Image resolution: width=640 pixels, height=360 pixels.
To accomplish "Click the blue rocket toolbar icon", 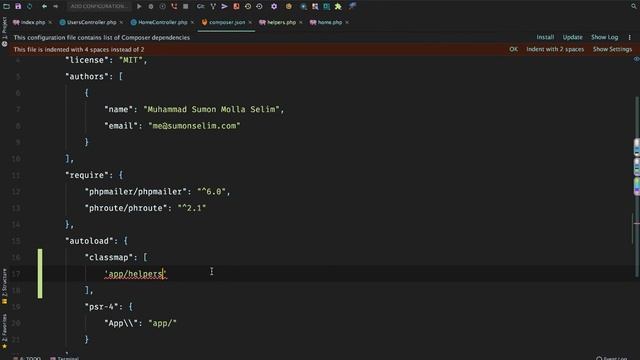I will point(352,6).
